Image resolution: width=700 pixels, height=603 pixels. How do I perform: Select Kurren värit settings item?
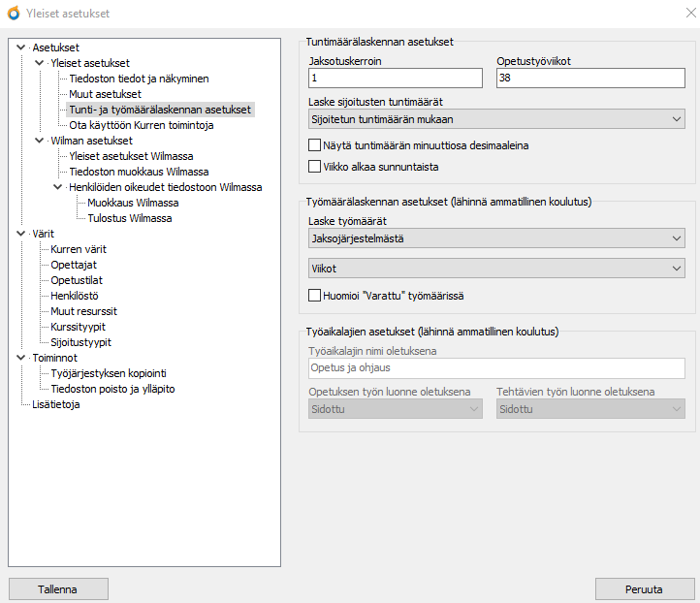click(x=79, y=249)
